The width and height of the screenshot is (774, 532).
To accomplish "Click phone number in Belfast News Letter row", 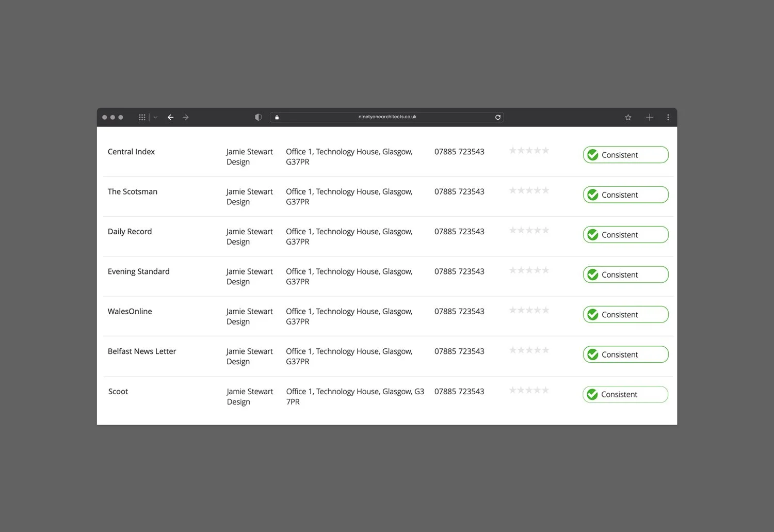I will (459, 351).
